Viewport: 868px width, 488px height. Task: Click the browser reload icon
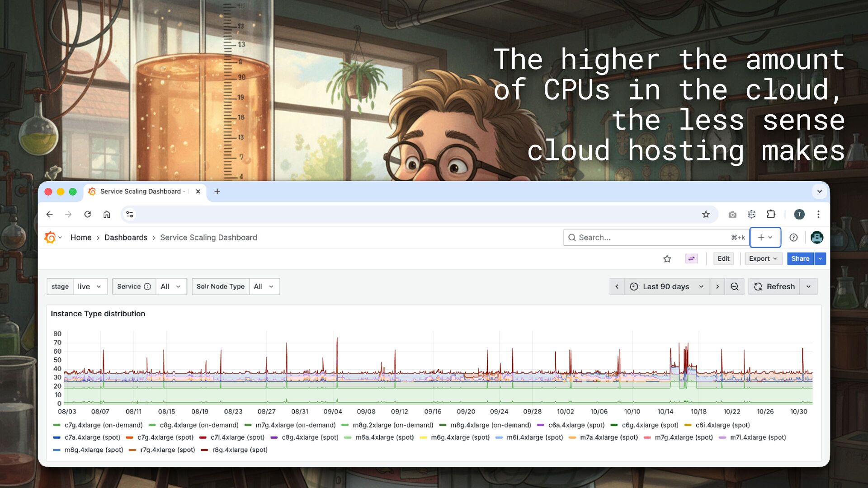coord(87,214)
